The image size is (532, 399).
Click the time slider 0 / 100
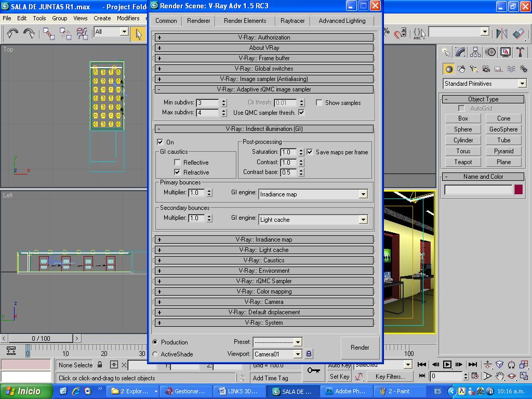41,338
